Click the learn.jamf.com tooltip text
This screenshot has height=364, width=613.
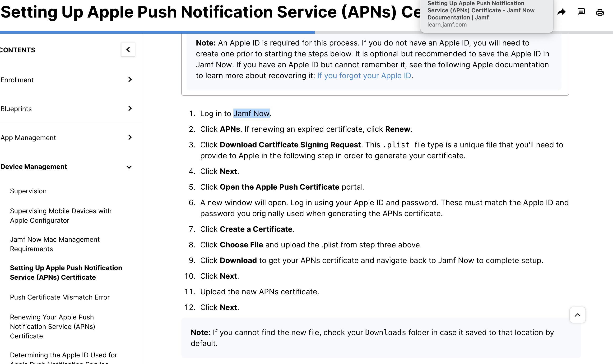tap(447, 25)
